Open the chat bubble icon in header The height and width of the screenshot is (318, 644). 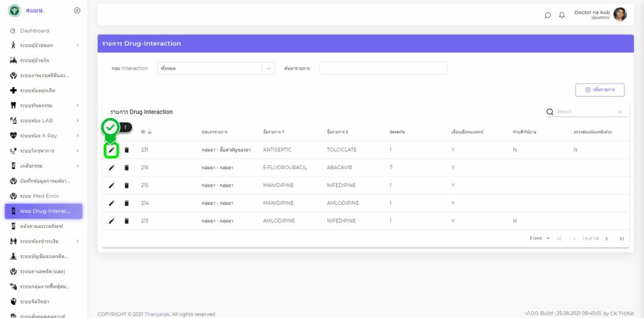coord(548,15)
